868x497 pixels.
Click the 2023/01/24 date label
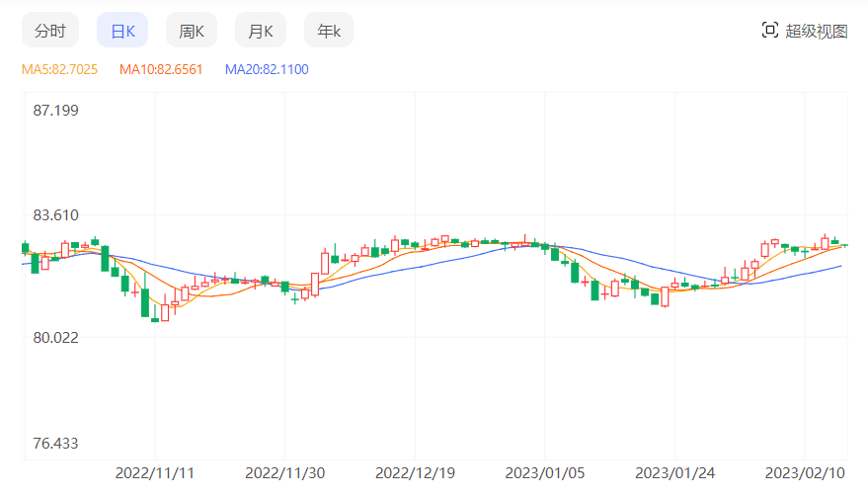675,473
